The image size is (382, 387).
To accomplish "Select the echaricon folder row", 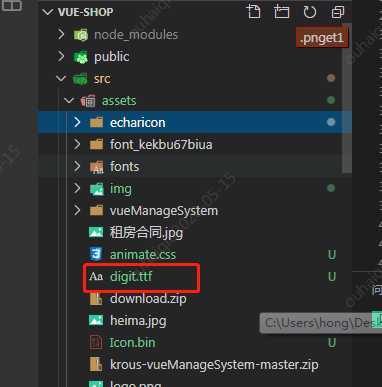I will pyautogui.click(x=195, y=122).
